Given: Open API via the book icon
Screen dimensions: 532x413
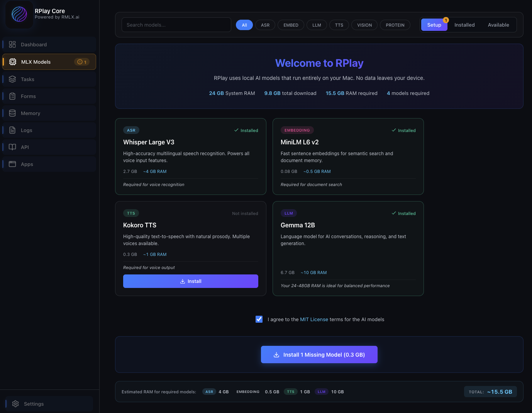Looking at the screenshot, I should point(12,147).
